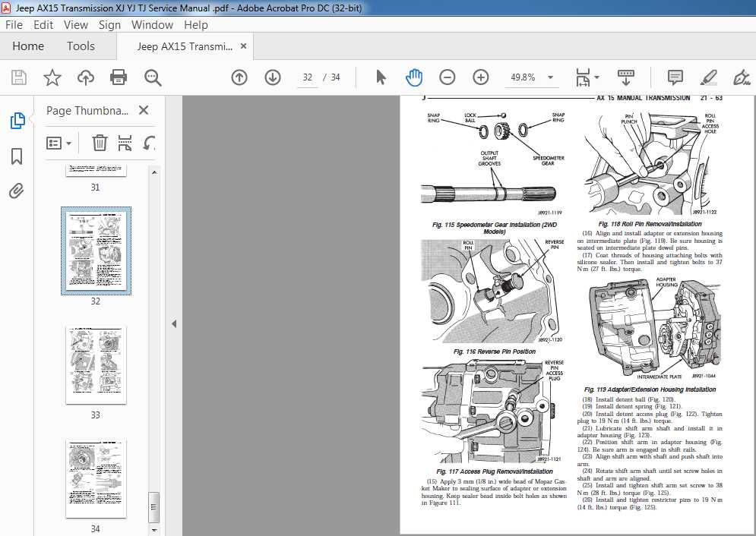Open the Help menu

point(196,25)
